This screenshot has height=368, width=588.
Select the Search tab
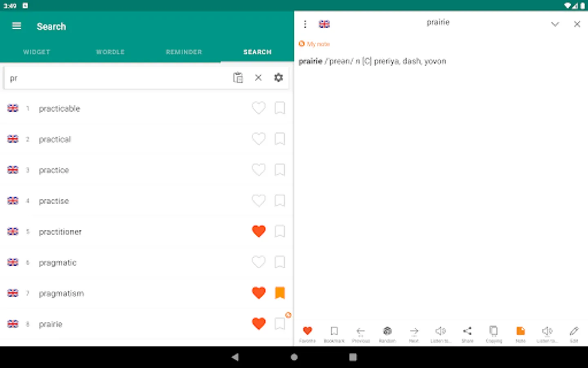pos(257,52)
